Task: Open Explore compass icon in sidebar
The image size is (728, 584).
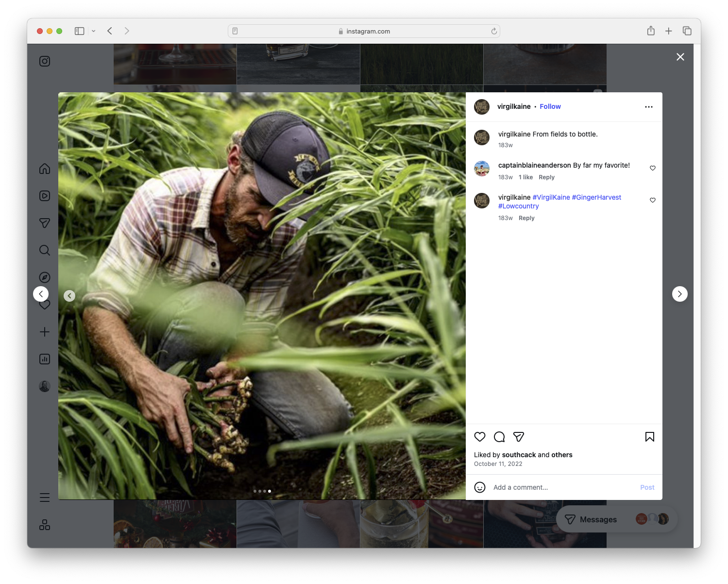Action: click(x=45, y=277)
